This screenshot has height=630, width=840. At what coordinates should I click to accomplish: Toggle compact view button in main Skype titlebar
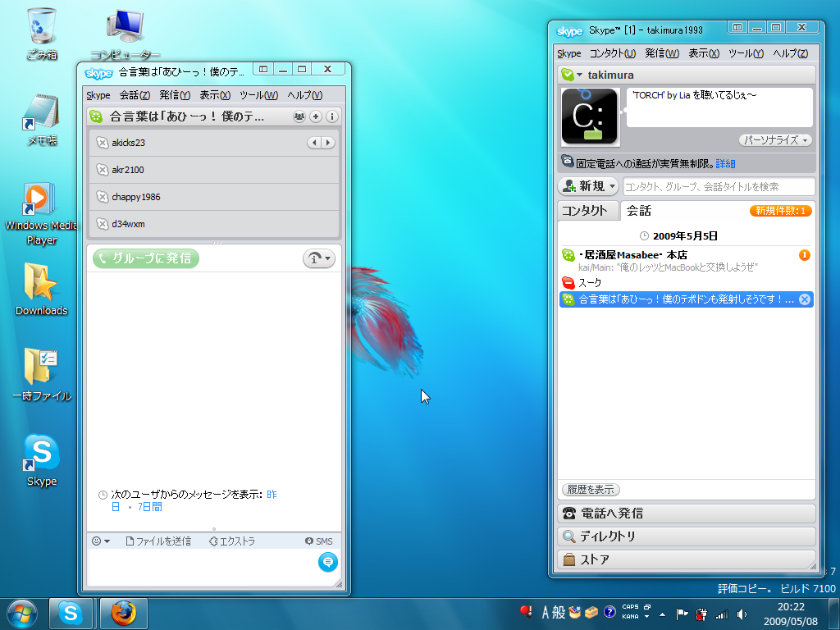[737, 27]
